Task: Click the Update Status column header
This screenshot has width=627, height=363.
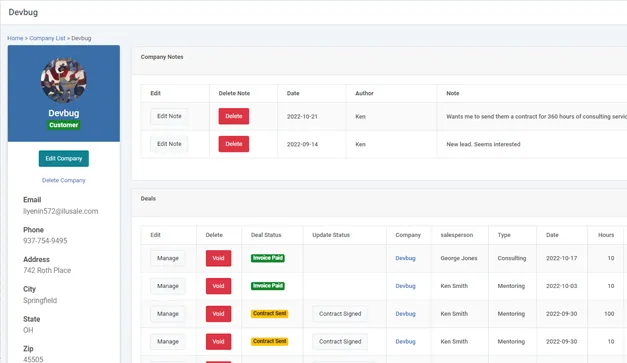Action: click(331, 235)
